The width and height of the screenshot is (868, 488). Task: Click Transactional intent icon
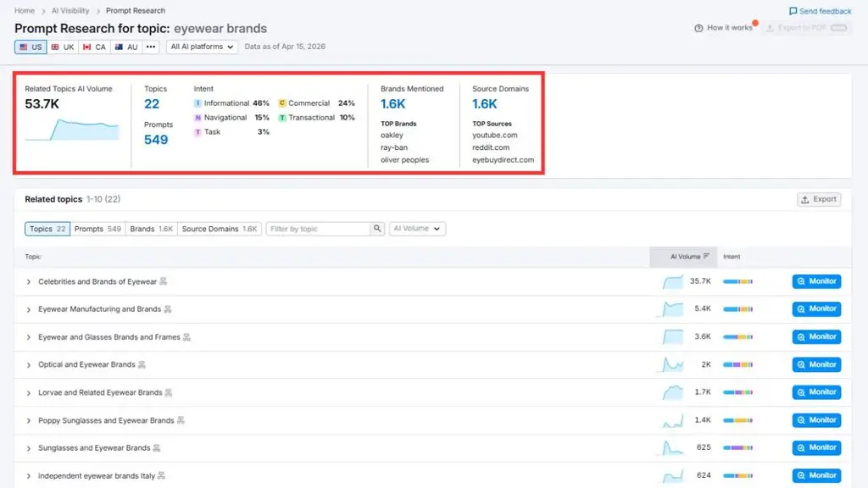pos(281,118)
